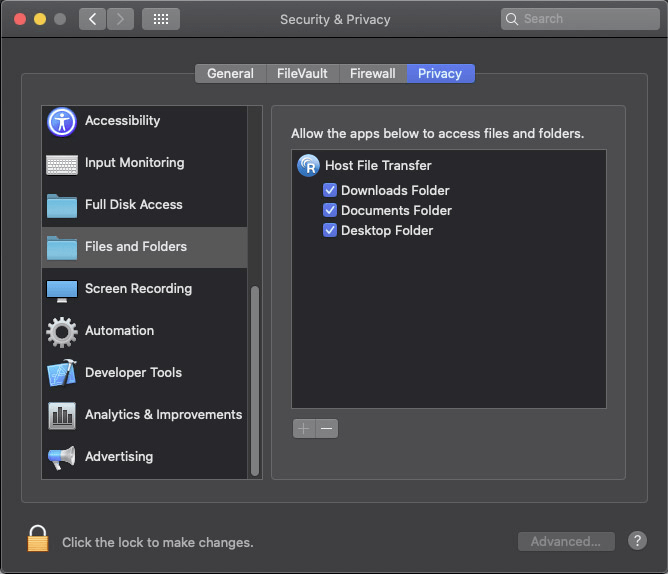Choose the Full Disk Access label

[134, 204]
